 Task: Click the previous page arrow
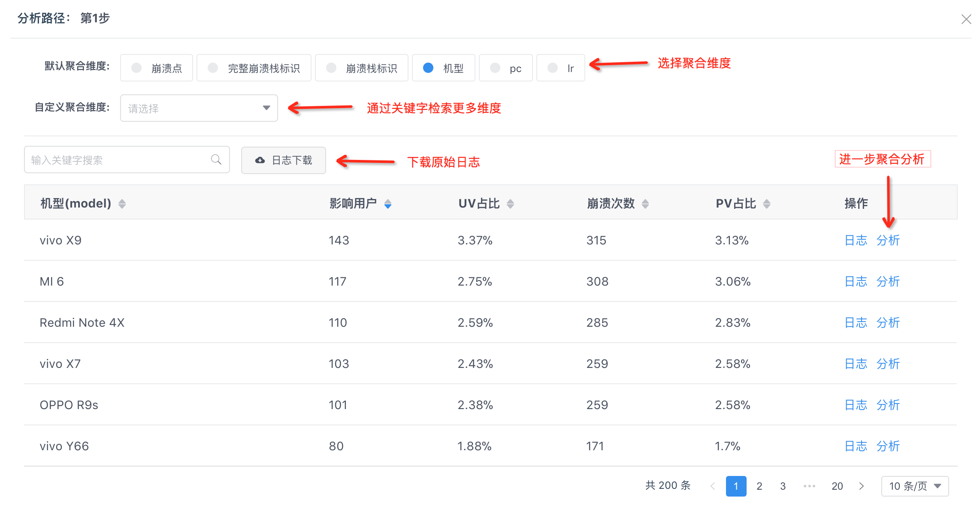(713, 486)
